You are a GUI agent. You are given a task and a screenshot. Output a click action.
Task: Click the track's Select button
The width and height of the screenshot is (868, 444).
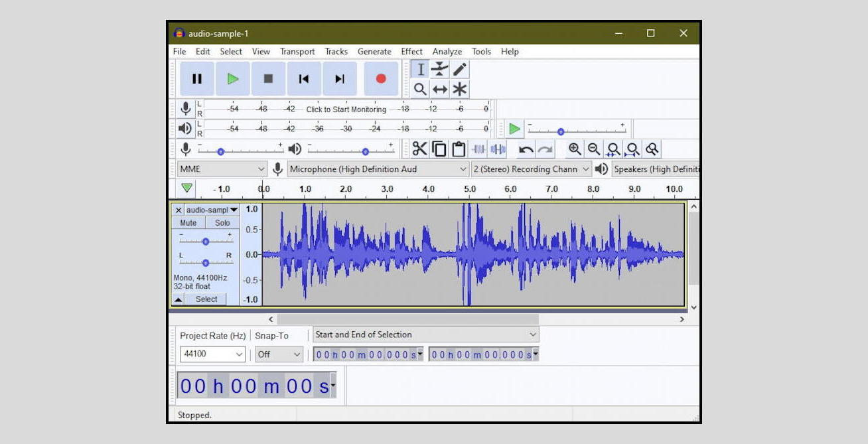(206, 299)
